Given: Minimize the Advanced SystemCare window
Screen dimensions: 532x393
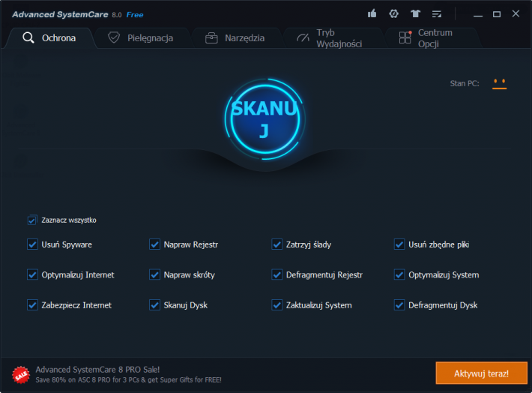Looking at the screenshot, I should [x=478, y=14].
